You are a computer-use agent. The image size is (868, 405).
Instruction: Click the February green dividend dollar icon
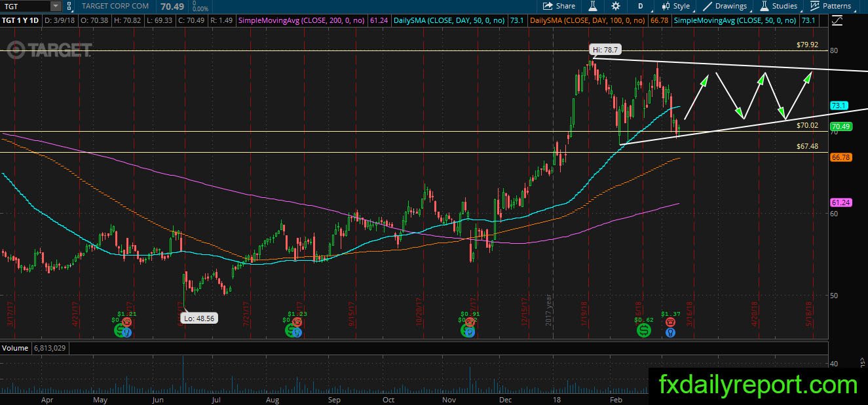644,332
